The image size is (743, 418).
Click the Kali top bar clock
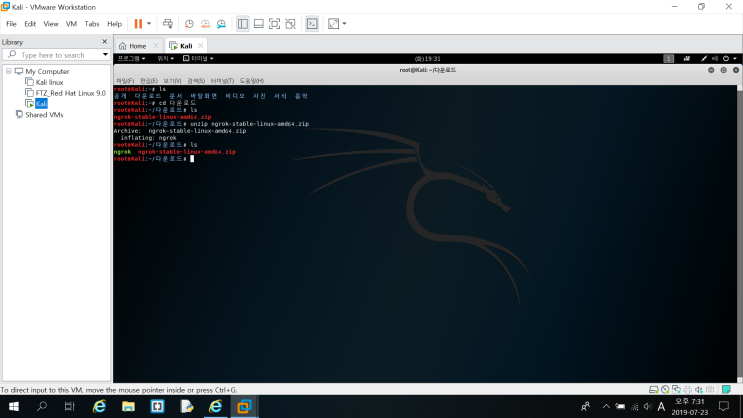(x=427, y=59)
